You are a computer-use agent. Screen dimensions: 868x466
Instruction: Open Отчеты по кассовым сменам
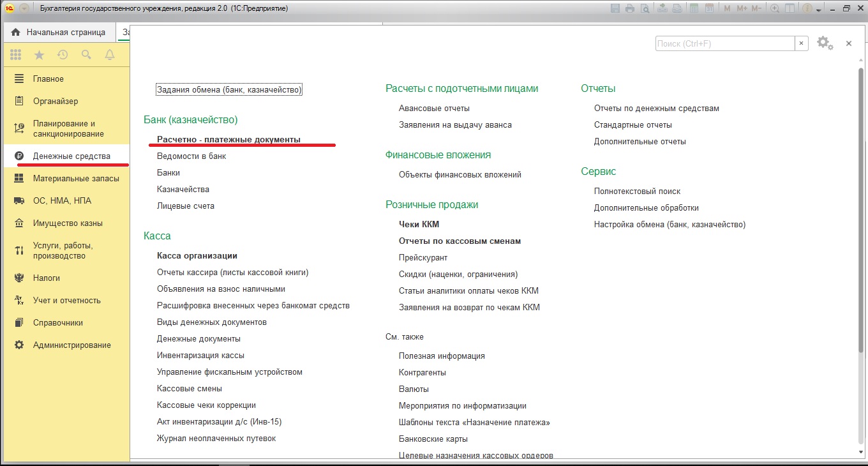460,241
